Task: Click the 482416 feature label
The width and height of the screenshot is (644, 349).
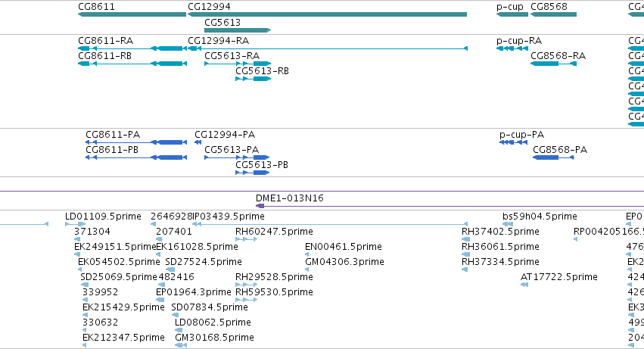Action: click(176, 277)
